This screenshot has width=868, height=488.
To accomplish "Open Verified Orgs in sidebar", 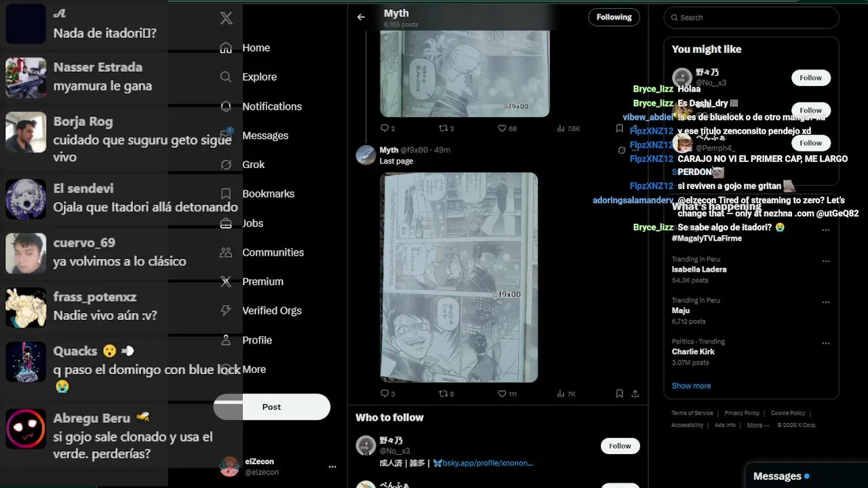I will coord(271,310).
